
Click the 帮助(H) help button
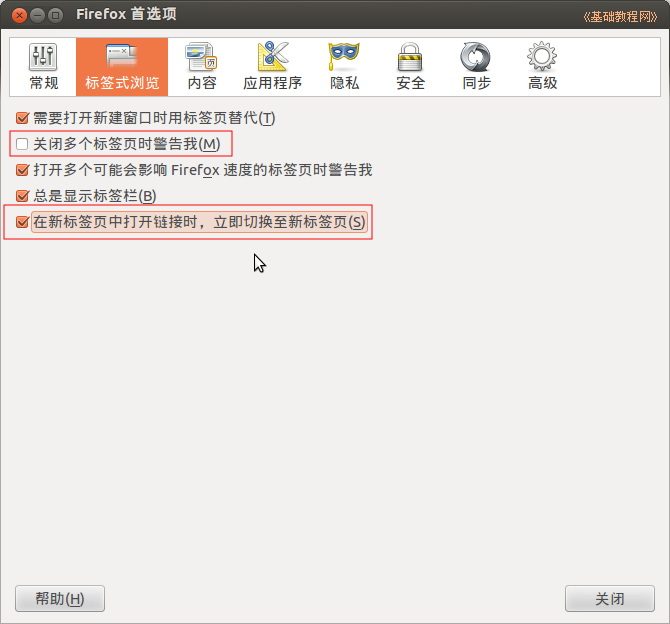coord(60,599)
